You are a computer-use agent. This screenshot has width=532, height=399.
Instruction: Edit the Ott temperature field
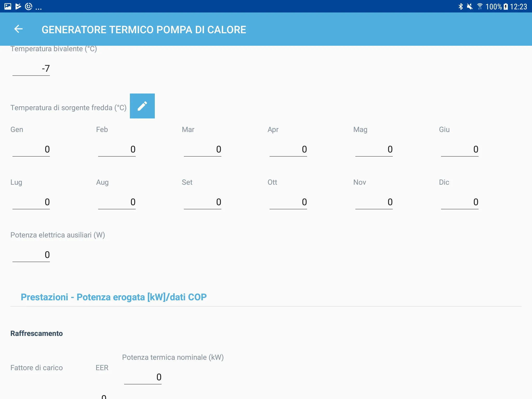click(x=288, y=202)
